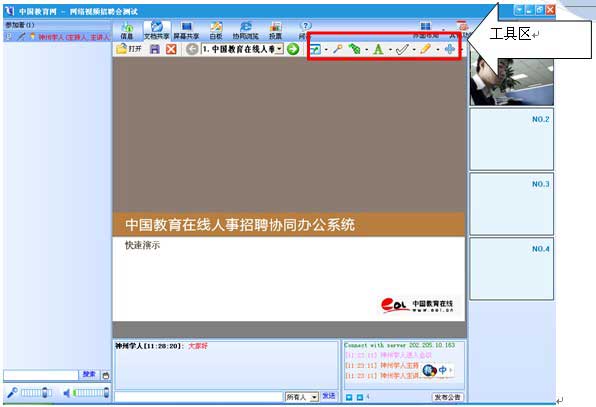Viewport: 596px width, 407px height.
Task: Open the 投票 voting tab
Action: coord(275,31)
